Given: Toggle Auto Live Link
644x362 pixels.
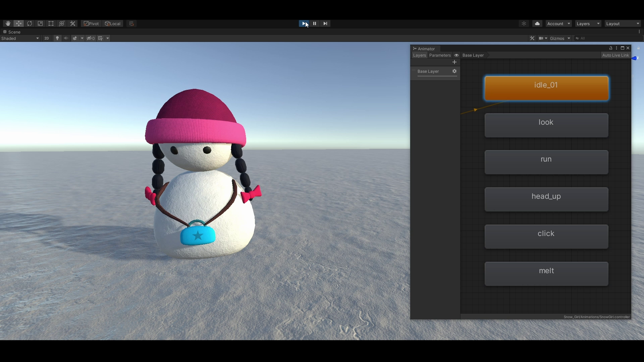Looking at the screenshot, I should coord(615,55).
